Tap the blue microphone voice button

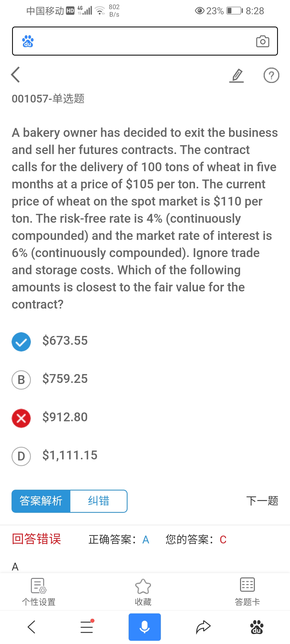pos(144,627)
